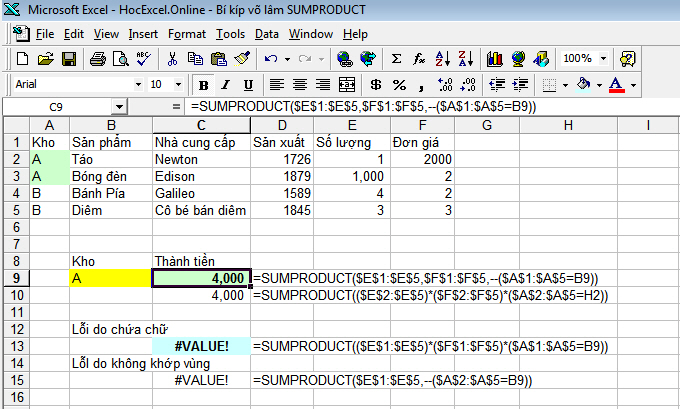This screenshot has height=409, width=680.
Task: Paste using the clipboard icon
Action: [219, 59]
